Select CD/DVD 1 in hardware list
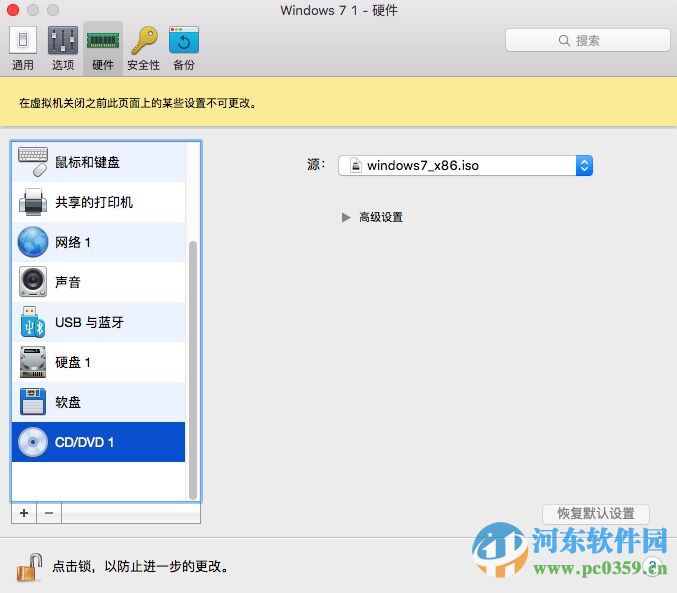This screenshot has height=593, width=677. [98, 442]
